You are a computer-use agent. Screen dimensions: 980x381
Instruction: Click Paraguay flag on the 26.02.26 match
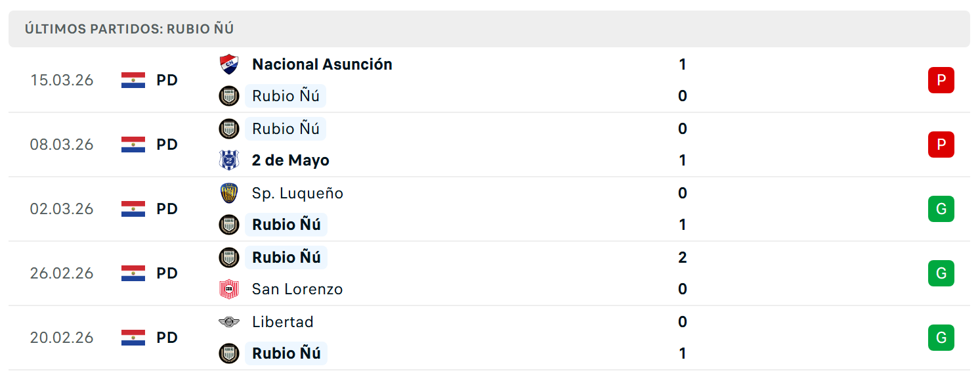pyautogui.click(x=133, y=273)
